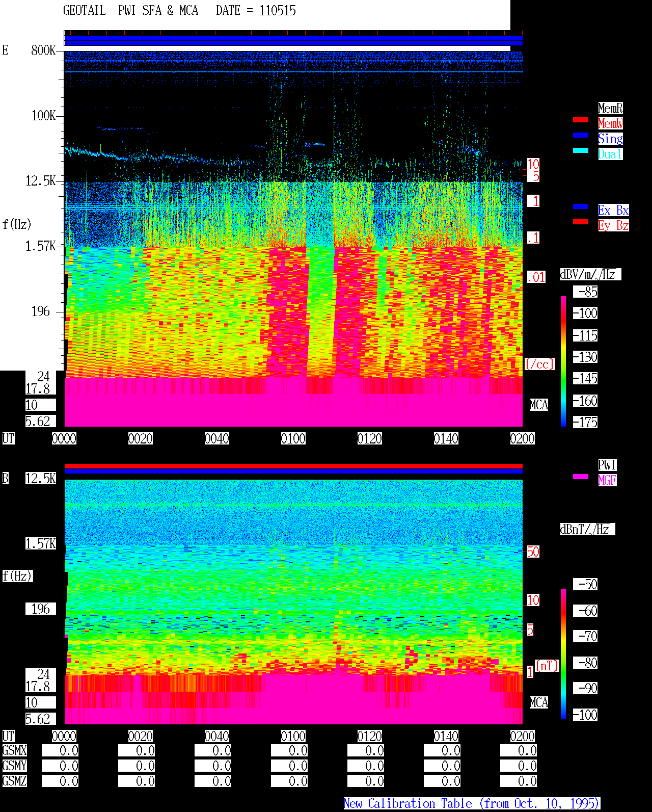The height and width of the screenshot is (812, 652).
Task: Click the B panel 12.5K frequency label
Action: coord(41,478)
